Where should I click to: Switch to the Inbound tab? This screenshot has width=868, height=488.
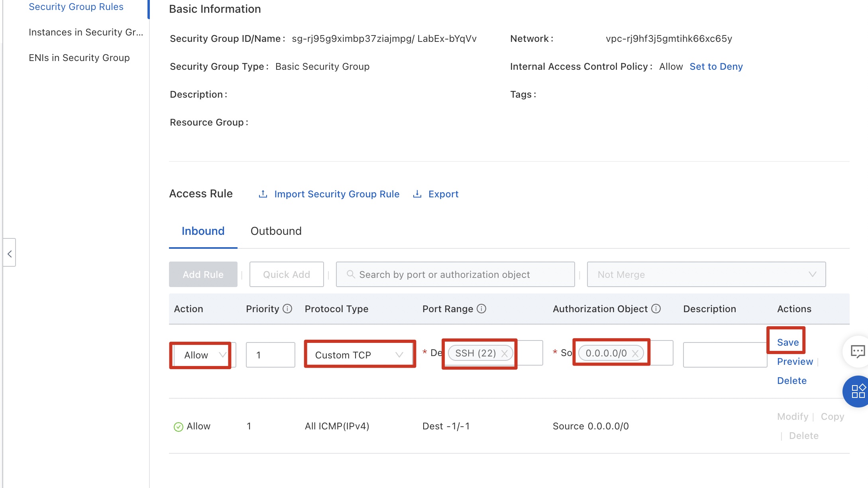pos(203,231)
